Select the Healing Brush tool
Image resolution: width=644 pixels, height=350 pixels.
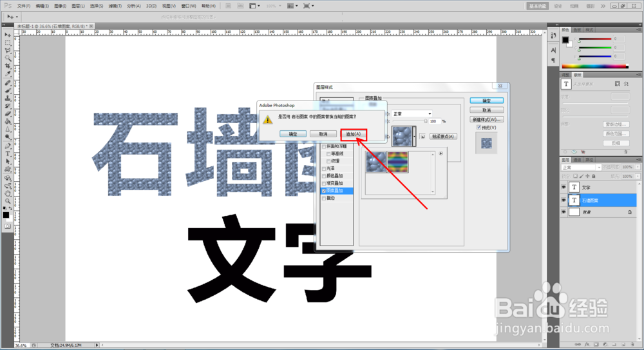point(7,83)
